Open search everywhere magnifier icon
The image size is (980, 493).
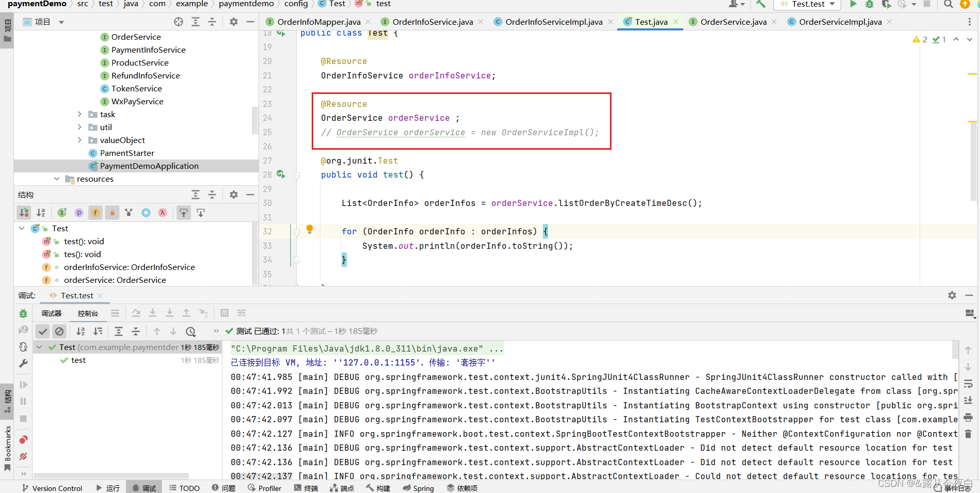point(948,4)
